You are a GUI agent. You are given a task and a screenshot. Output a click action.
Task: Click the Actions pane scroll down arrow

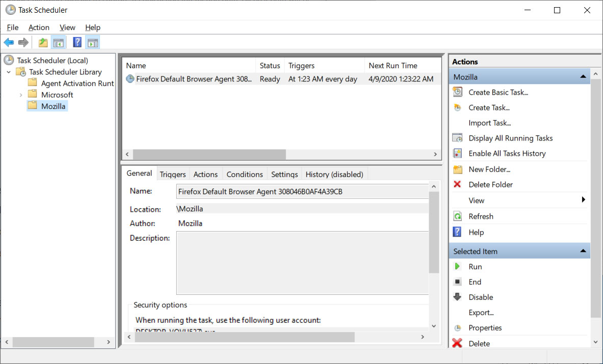click(x=595, y=342)
